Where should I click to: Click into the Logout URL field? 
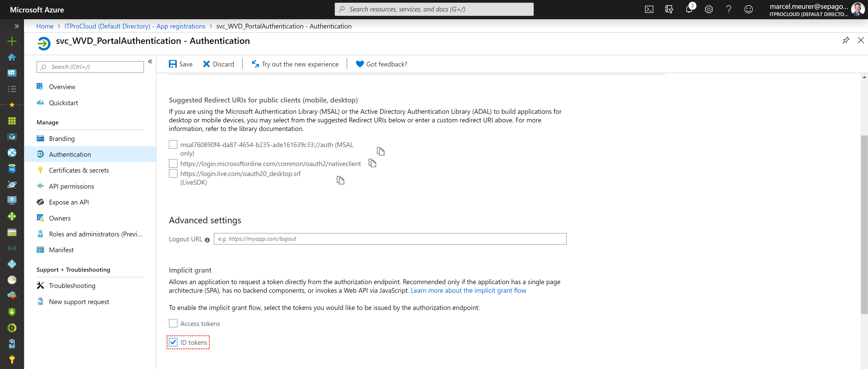390,239
